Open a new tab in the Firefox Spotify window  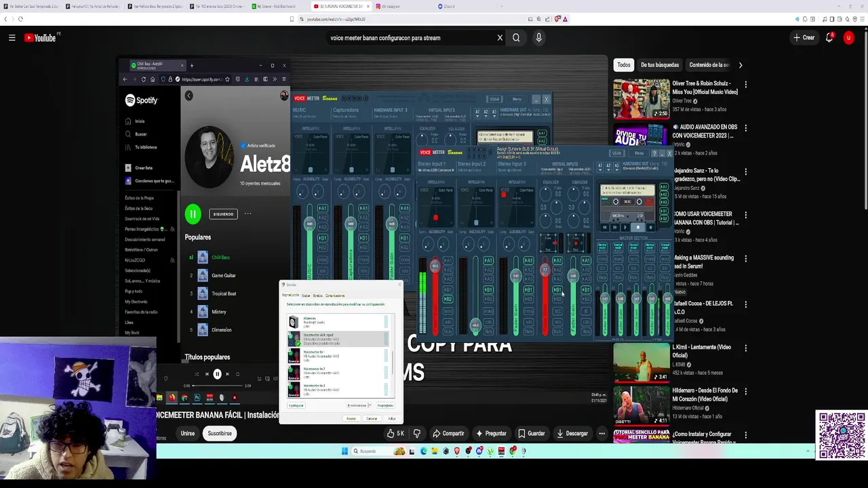pos(192,66)
